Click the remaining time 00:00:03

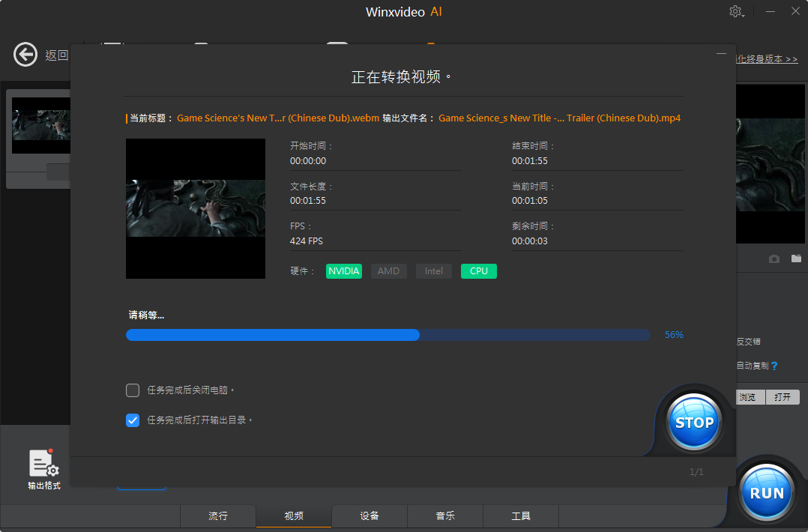pos(530,241)
